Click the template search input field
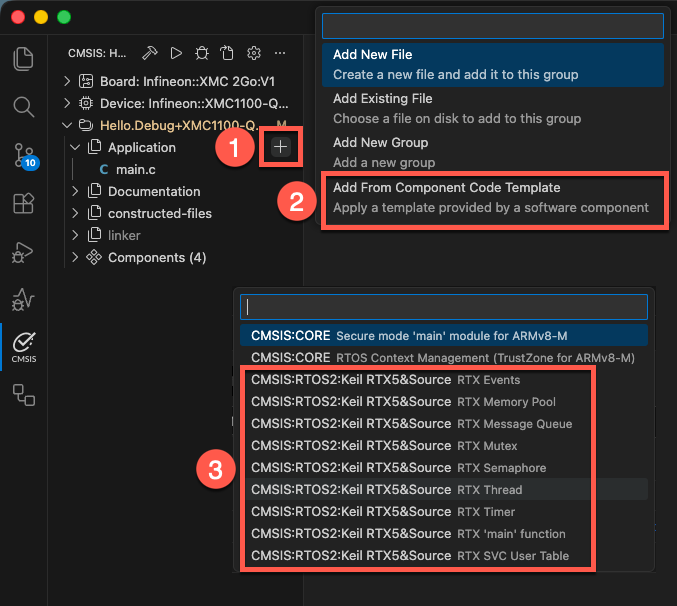Viewport: 677px width, 606px height. pos(442,307)
